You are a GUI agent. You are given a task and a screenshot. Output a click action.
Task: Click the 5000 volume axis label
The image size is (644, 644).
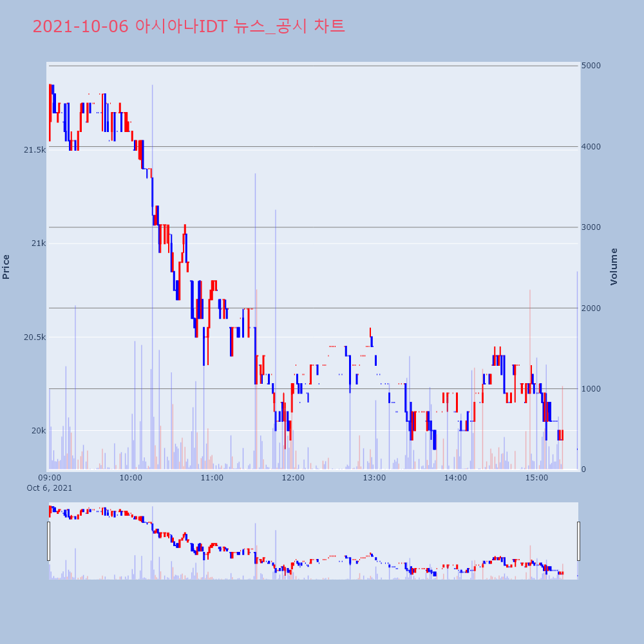(x=591, y=66)
